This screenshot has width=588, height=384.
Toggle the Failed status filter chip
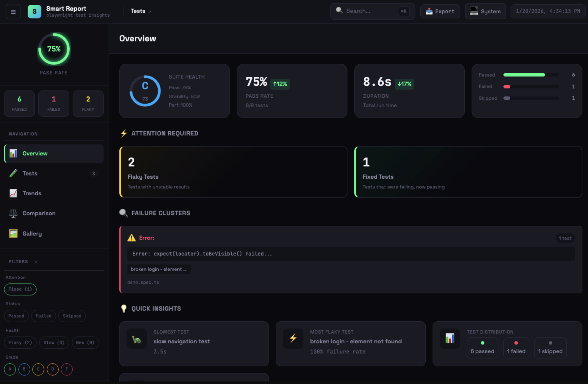click(x=43, y=316)
